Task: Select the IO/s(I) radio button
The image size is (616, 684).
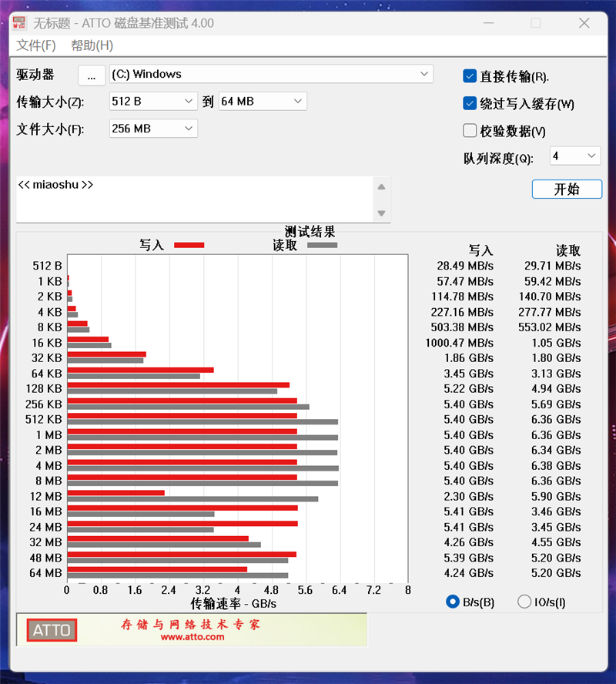Action: coord(524,602)
